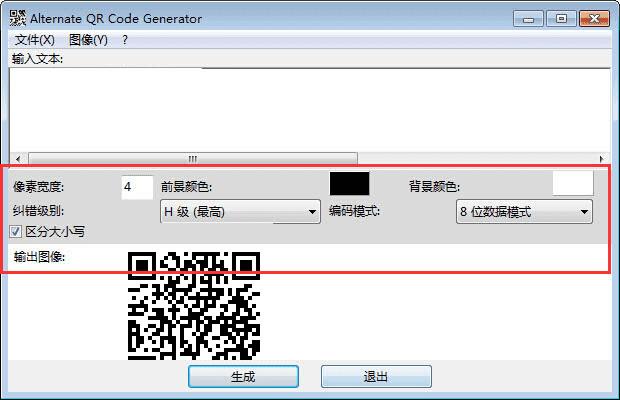Viewport: 620px width, 400px height.
Task: Click the 像素宽度: label
Action: (38, 187)
